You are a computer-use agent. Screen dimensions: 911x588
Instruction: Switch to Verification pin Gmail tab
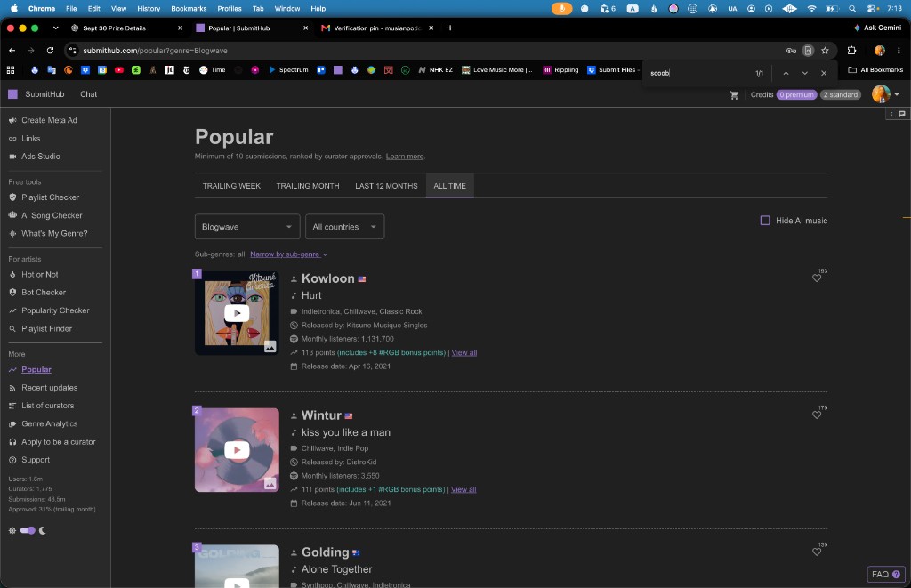point(377,28)
